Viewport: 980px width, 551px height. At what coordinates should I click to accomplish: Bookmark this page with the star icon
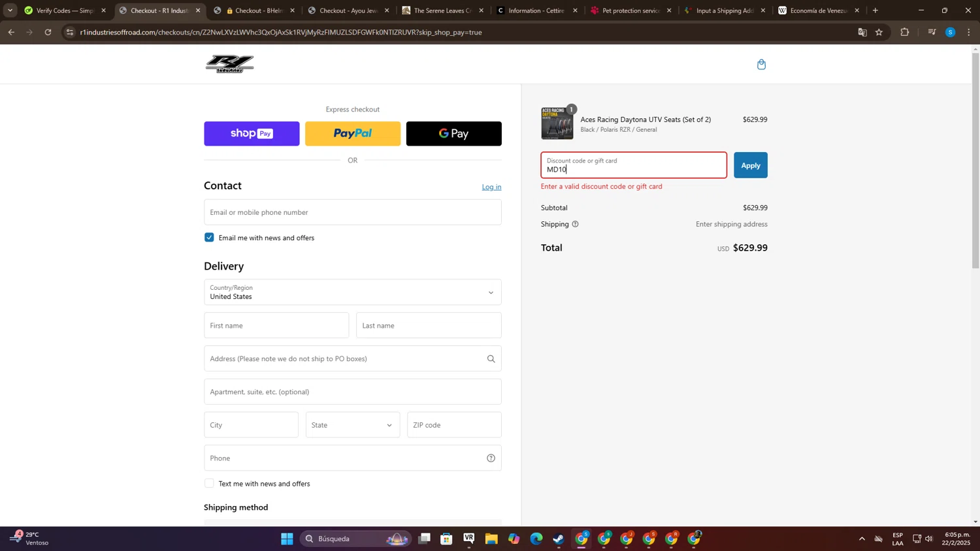(x=879, y=32)
